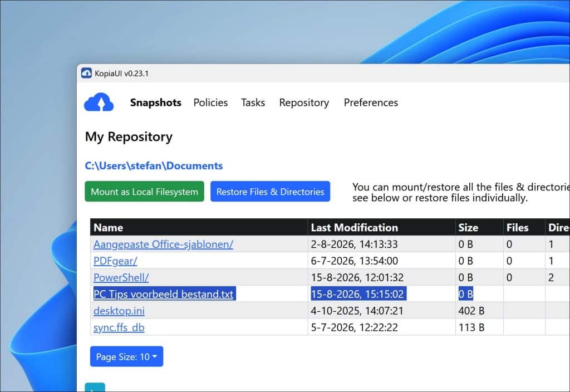Click the date 15-8-2026, 12:01:32
The height and width of the screenshot is (392, 570).
point(357,277)
